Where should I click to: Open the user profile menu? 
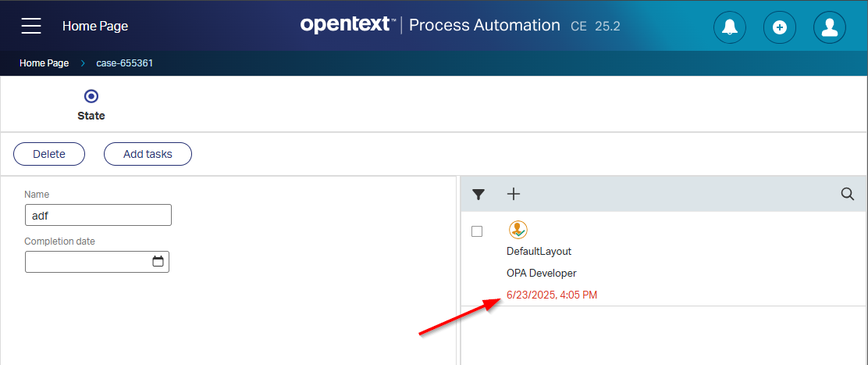click(x=830, y=27)
